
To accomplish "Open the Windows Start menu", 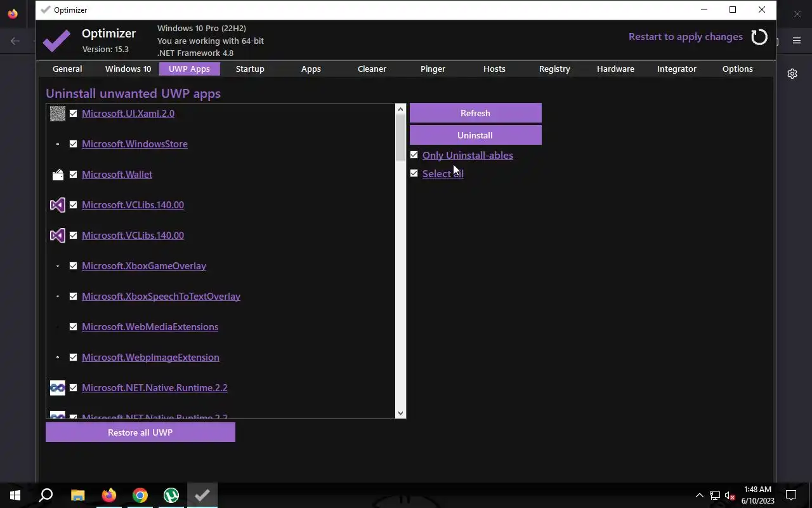I will [15, 495].
